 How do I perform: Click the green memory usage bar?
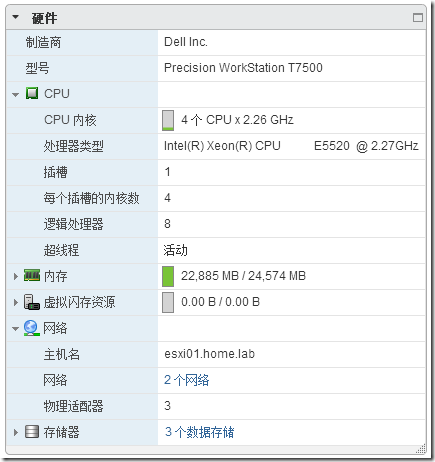coord(168,276)
